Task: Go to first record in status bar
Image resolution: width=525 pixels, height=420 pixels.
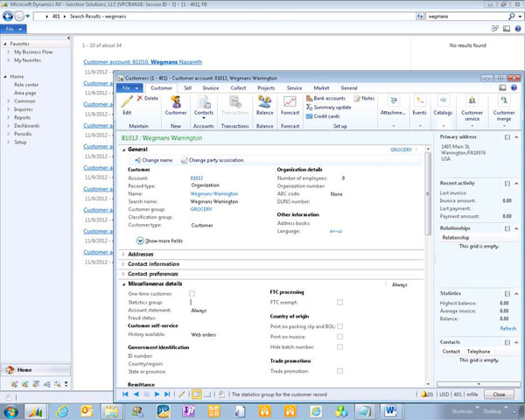Action: click(x=125, y=395)
